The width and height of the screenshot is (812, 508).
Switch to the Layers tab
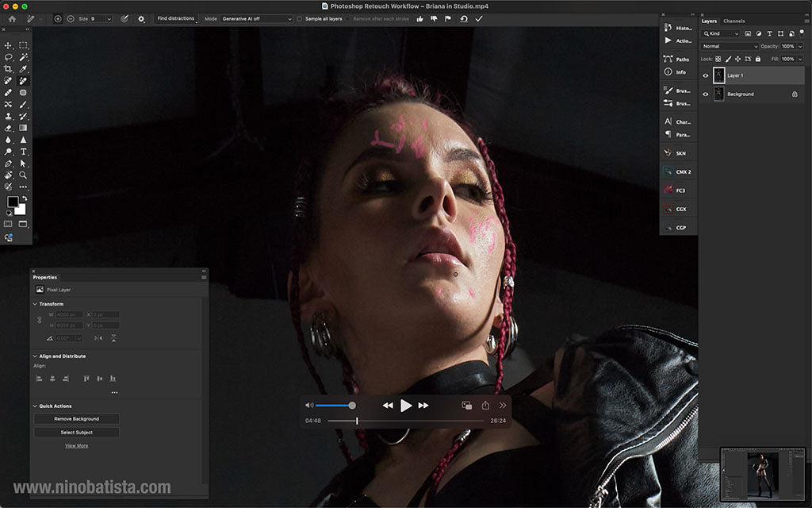click(x=709, y=21)
